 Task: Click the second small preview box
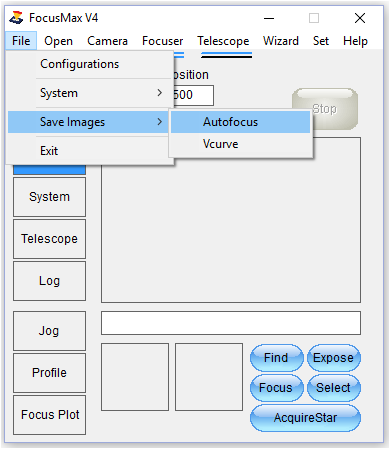(209, 377)
